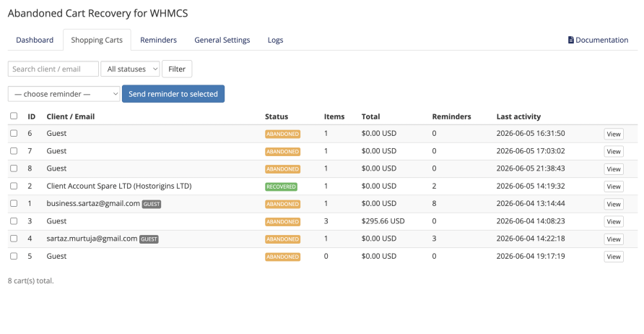Image resolution: width=644 pixels, height=334 pixels.
Task: Click the Abandoned Cart Recovery for WHMCS heading
Action: click(97, 13)
